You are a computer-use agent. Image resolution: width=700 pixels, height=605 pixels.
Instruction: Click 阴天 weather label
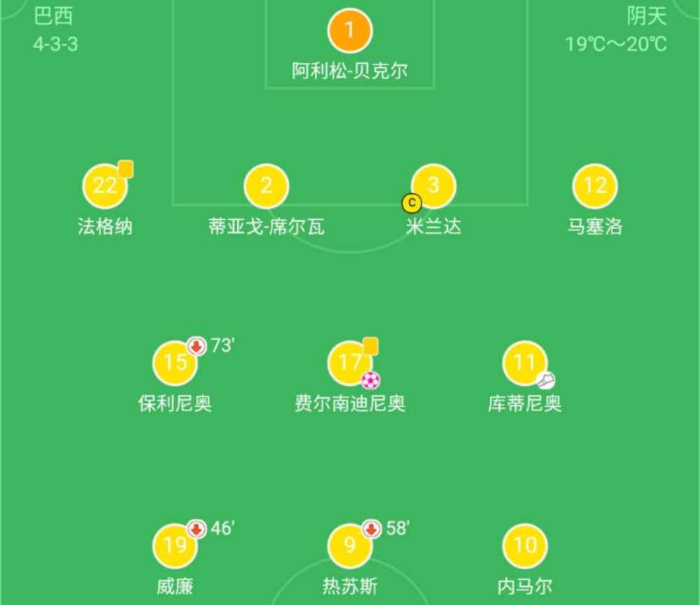point(647,17)
